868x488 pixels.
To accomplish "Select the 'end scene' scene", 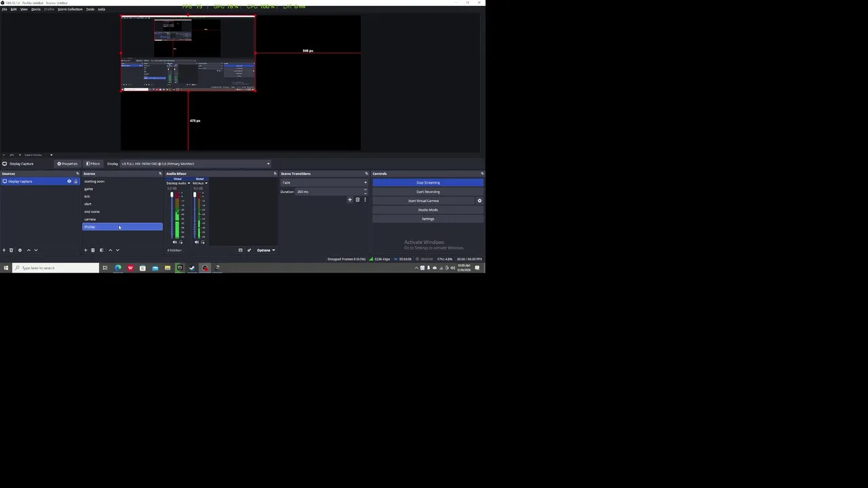I will [122, 211].
